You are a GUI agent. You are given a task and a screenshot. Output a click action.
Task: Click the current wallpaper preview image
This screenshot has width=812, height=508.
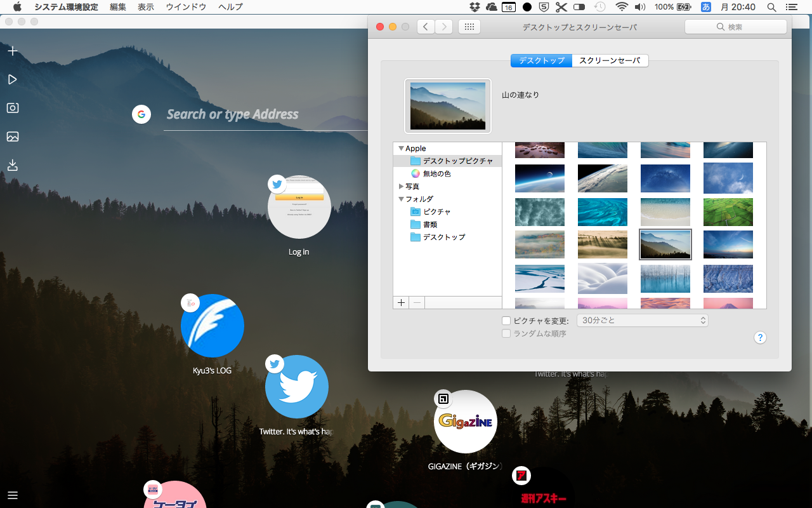point(448,106)
